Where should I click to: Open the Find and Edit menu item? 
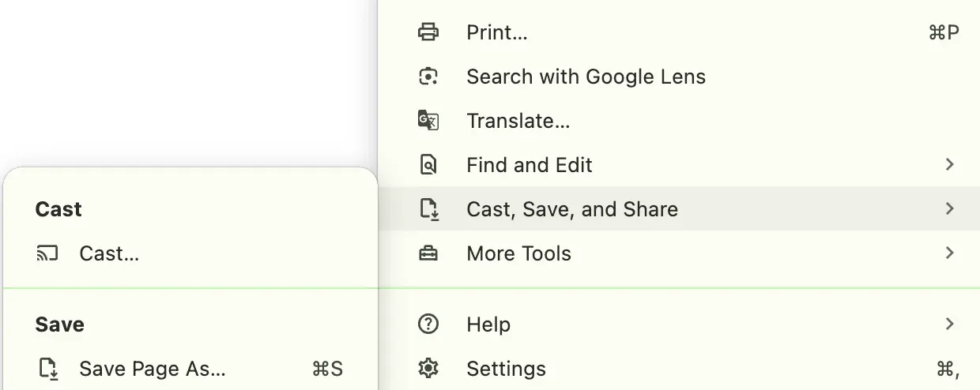pyautogui.click(x=679, y=165)
